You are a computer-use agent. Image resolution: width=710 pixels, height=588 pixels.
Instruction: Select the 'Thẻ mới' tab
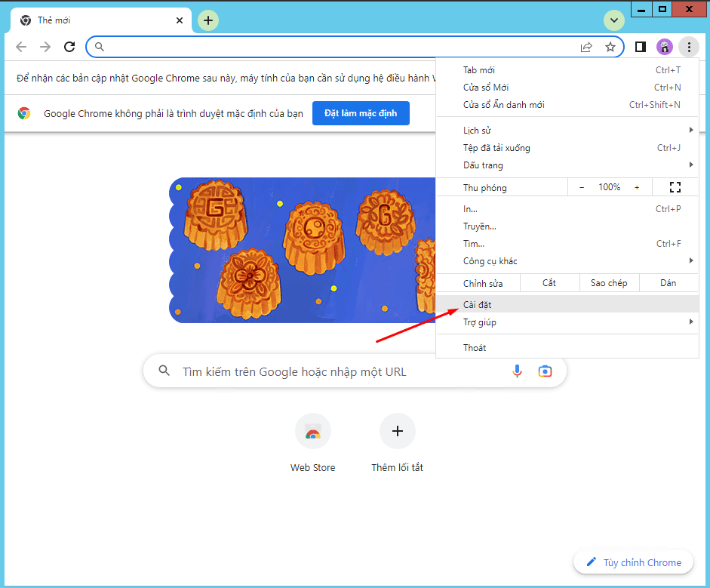coord(102,20)
